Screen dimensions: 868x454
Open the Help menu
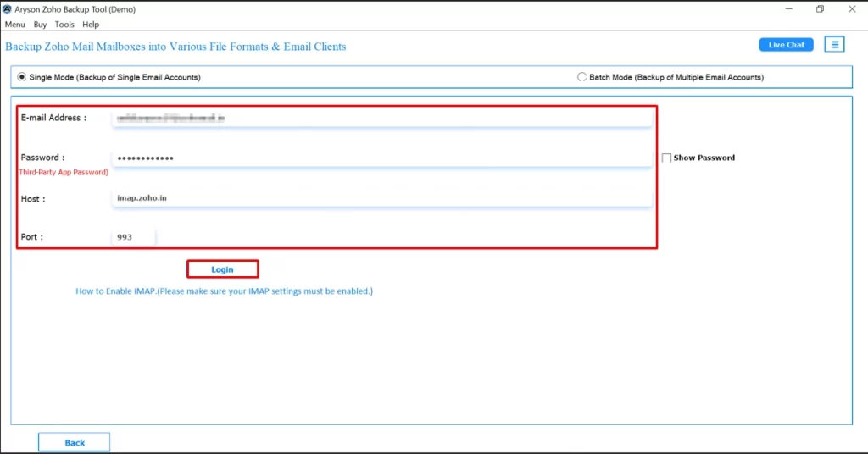tap(91, 25)
